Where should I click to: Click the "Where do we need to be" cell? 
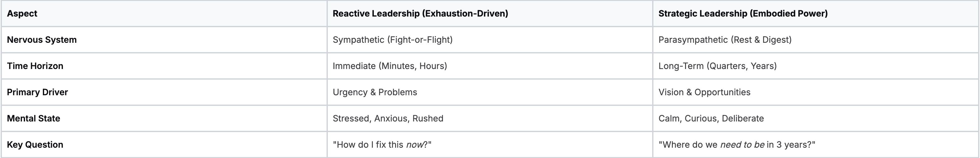point(736,145)
